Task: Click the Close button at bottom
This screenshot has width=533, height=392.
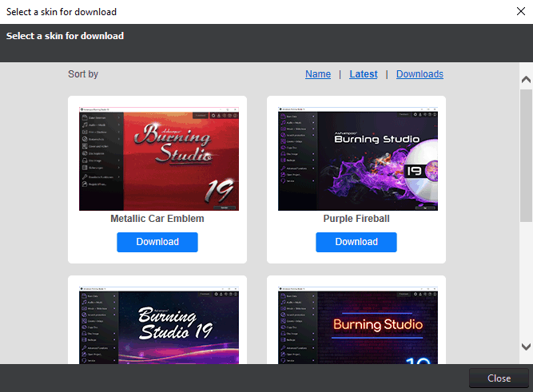Action: coord(499,378)
